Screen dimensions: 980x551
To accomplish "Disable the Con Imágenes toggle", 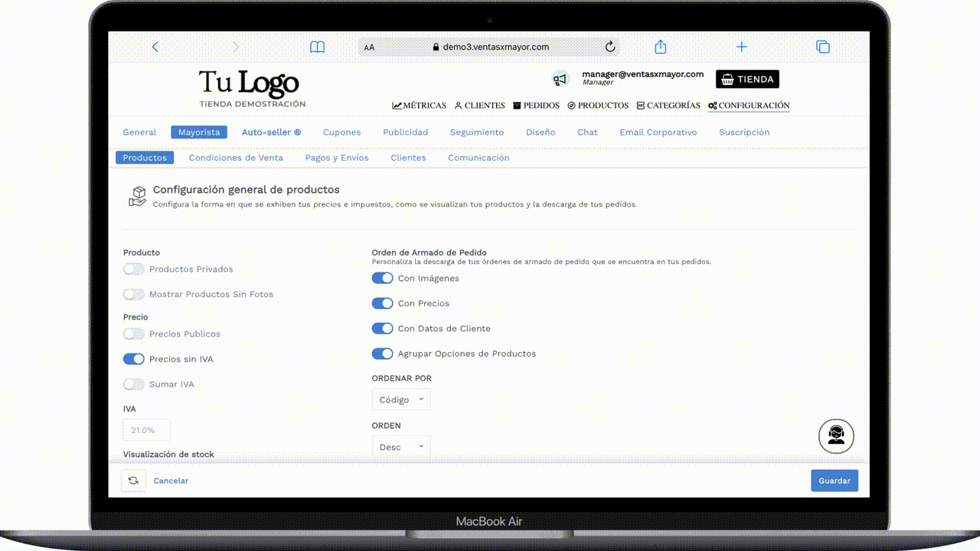I will (x=382, y=278).
